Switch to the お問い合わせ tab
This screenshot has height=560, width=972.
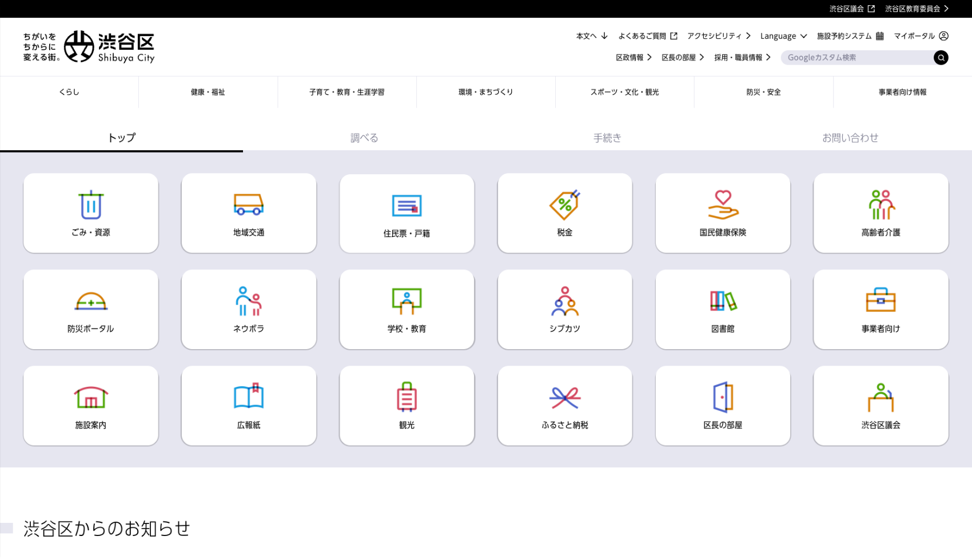(x=850, y=138)
